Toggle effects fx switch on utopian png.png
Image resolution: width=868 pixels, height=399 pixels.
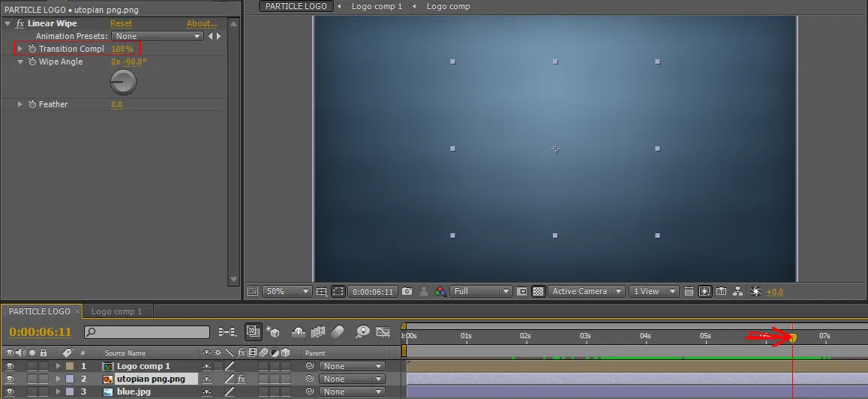(242, 379)
